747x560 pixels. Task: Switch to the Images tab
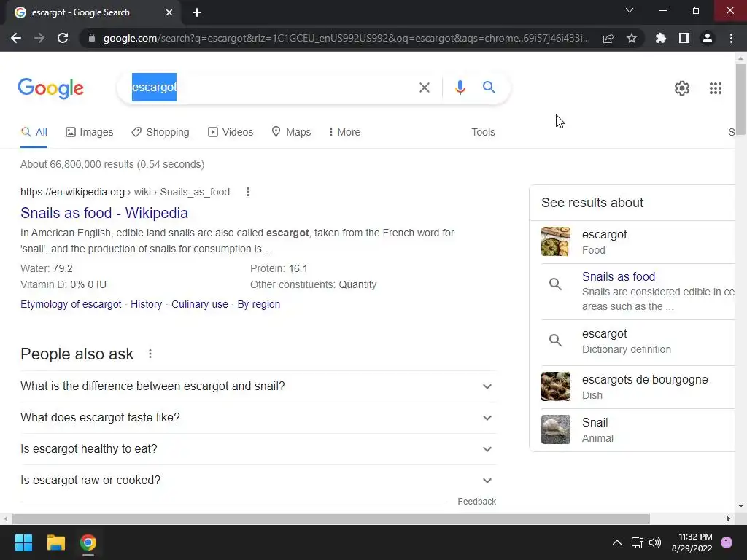(x=90, y=132)
